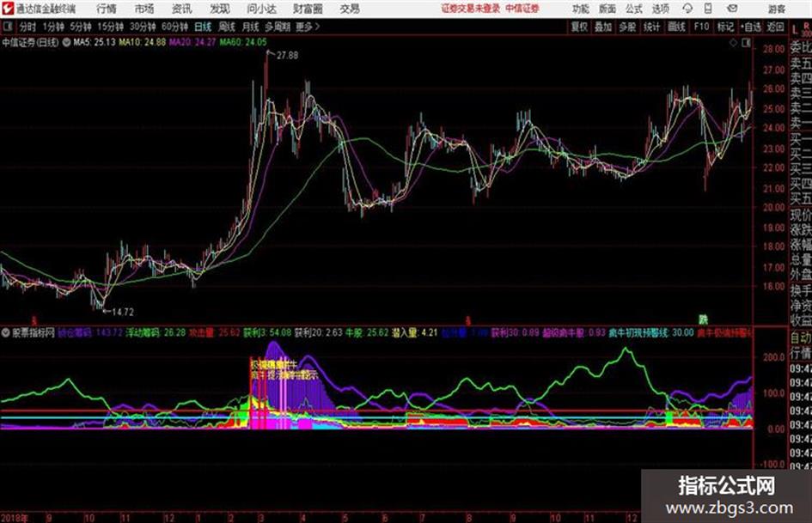The image size is (812, 523).
Task: Click the 多股 multi-stock button
Action: pos(627,27)
